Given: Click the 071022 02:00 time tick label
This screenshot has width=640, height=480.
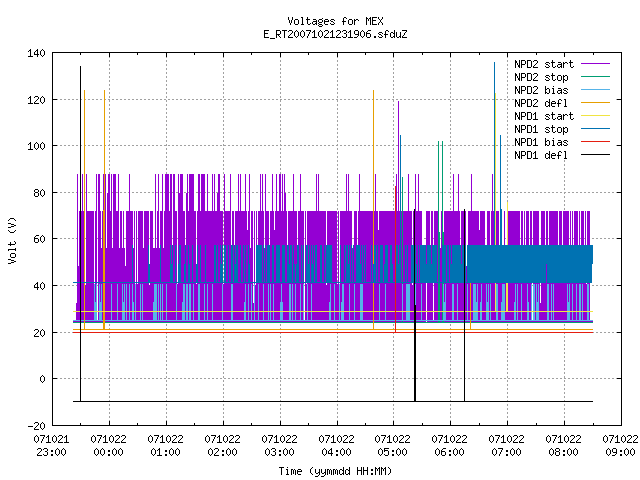Looking at the screenshot, I should pos(222,446).
